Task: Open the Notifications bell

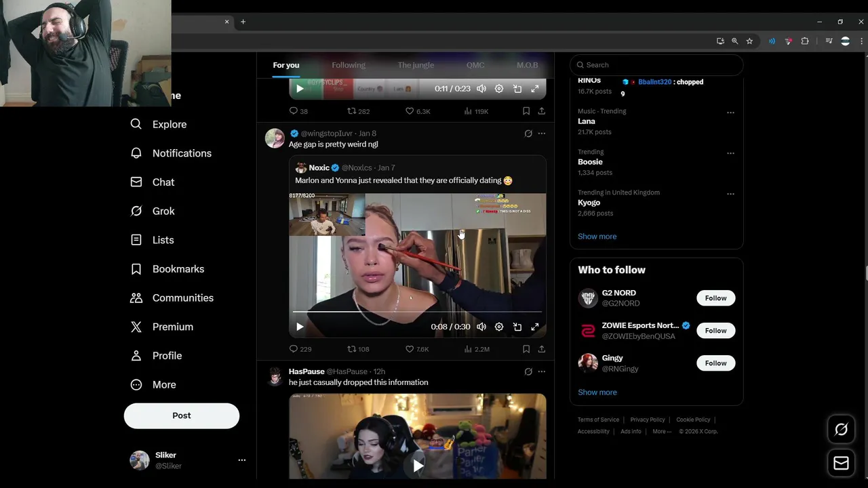Action: click(171, 153)
